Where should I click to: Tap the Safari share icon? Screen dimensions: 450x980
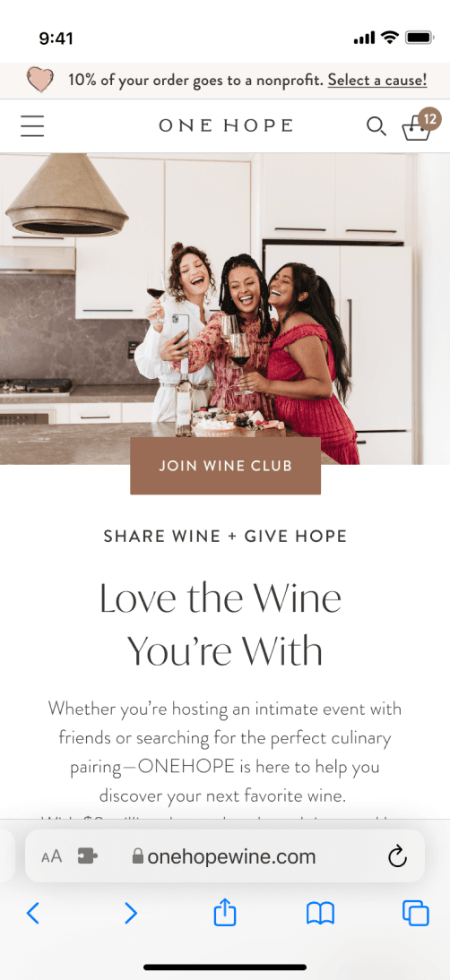tap(225, 913)
